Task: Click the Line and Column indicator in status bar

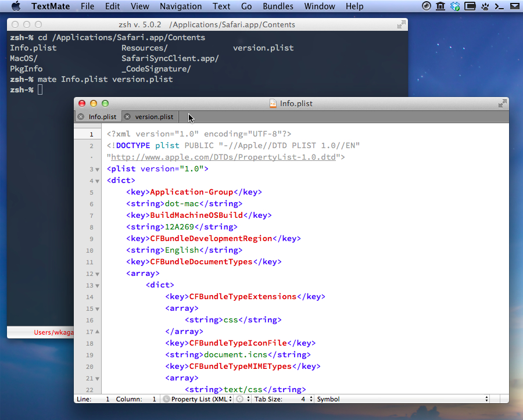Action: [116, 399]
